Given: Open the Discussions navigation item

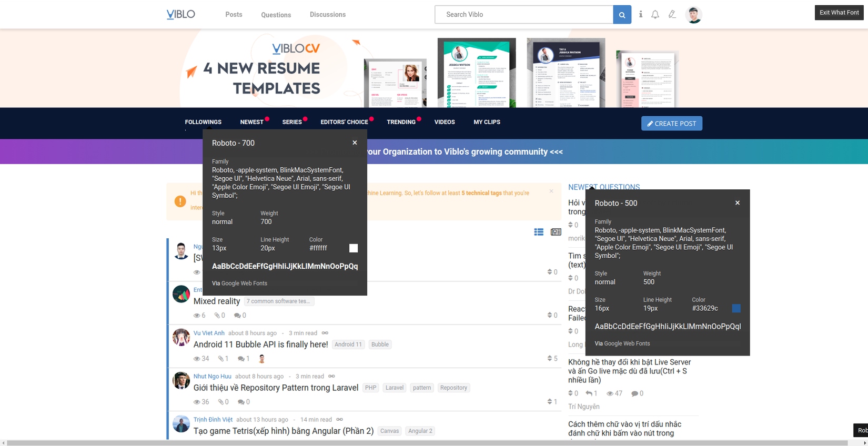Looking at the screenshot, I should [x=328, y=14].
